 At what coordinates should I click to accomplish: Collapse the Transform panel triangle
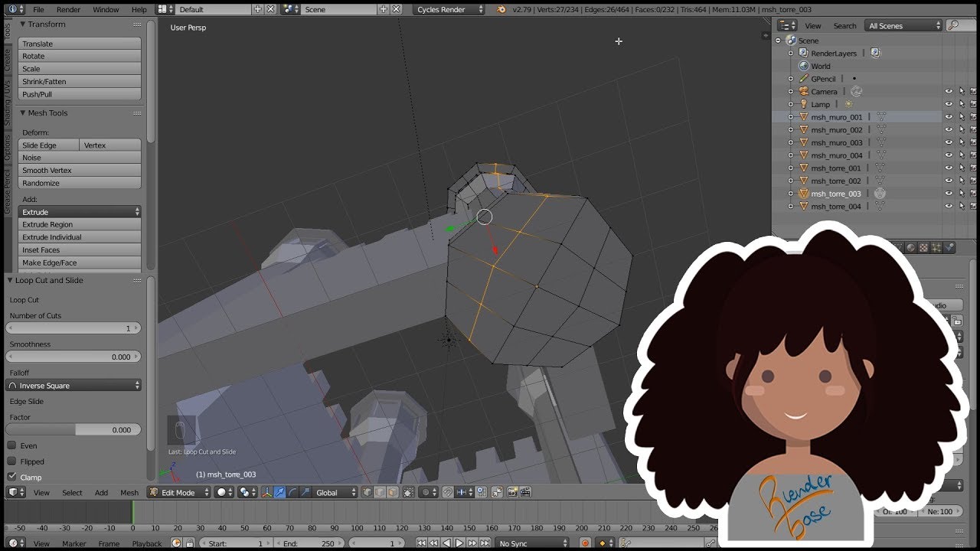[x=23, y=24]
